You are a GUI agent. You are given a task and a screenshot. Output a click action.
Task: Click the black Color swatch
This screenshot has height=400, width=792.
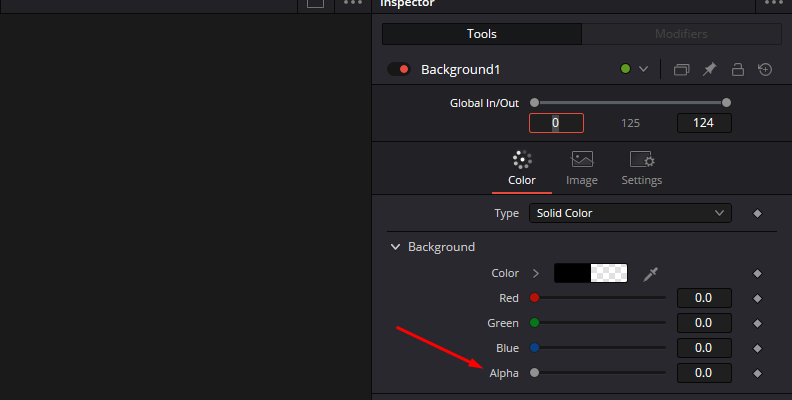pyautogui.click(x=573, y=273)
